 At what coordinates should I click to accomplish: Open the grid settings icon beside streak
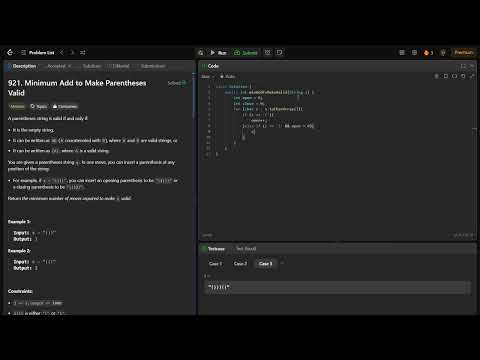(414, 53)
